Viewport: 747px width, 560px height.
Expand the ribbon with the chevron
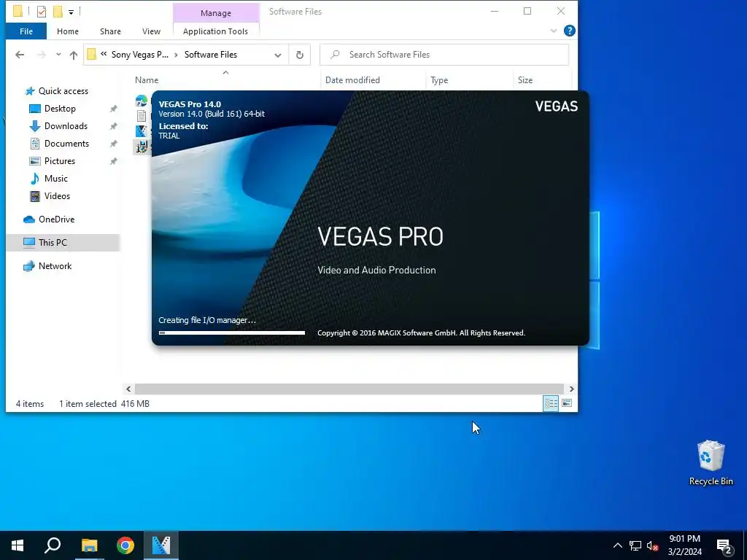(554, 31)
